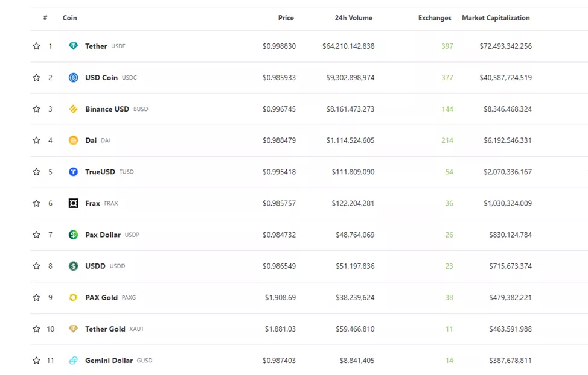
Task: Sort by Exchanges column header
Action: tap(435, 18)
